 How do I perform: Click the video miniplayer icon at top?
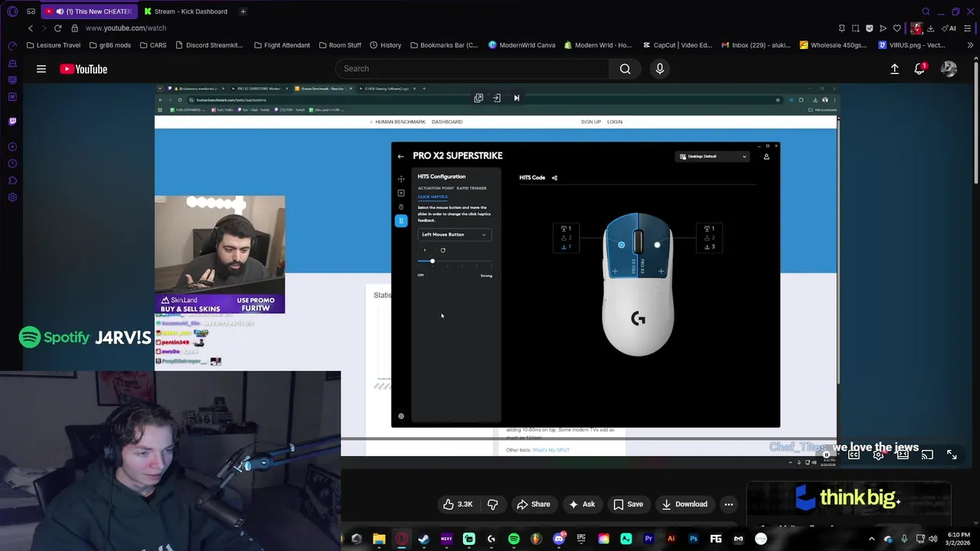click(479, 98)
